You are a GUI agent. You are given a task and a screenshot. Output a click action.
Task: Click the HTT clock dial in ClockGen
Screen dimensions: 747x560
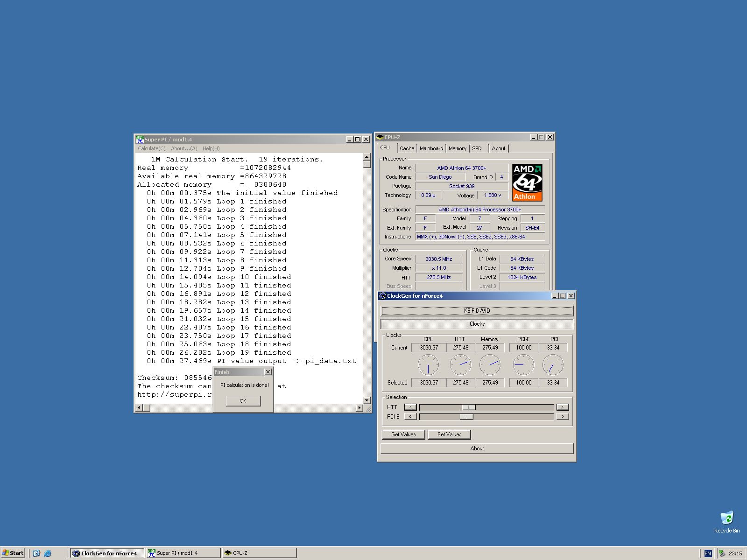click(x=460, y=365)
